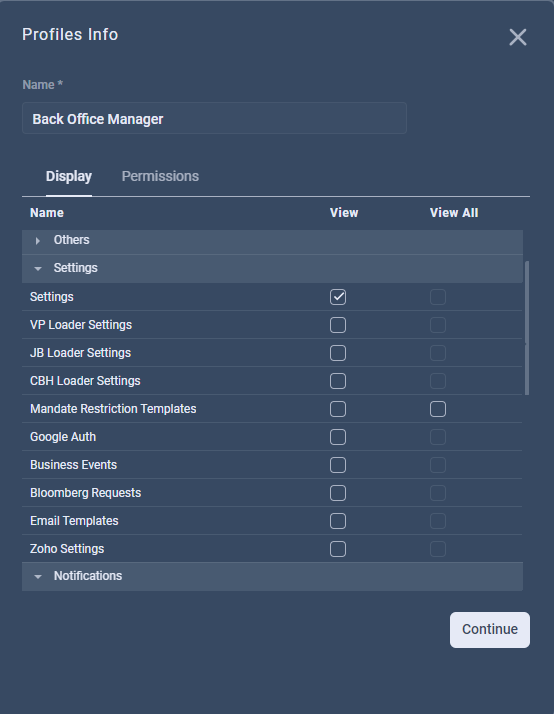Screen dimensions: 554x714
Task: Click the profile Name input field
Action: point(214,118)
